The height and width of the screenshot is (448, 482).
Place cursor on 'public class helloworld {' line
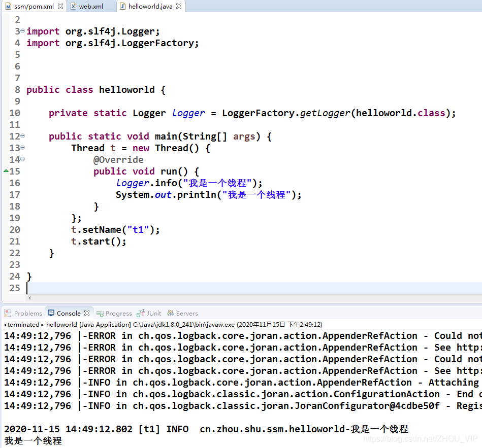pos(96,89)
